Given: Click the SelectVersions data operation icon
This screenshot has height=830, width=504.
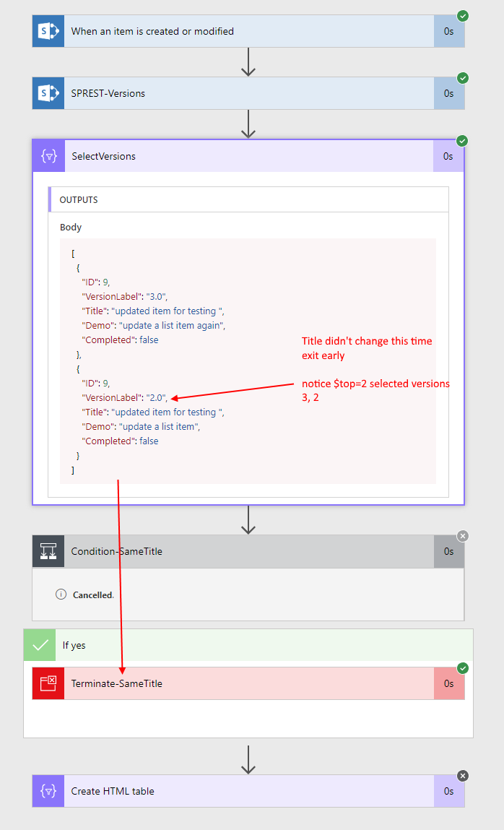Looking at the screenshot, I should pos(48,156).
